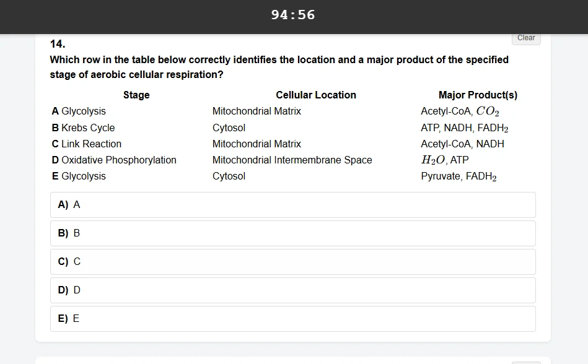This screenshot has width=588, height=364.
Task: Select answer option D) D
Action: [x=293, y=290]
